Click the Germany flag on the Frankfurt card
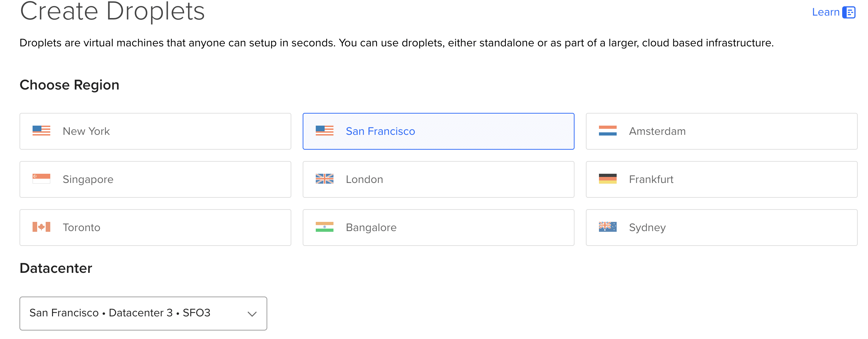Screen dimensions: 868x339 pyautogui.click(x=607, y=179)
